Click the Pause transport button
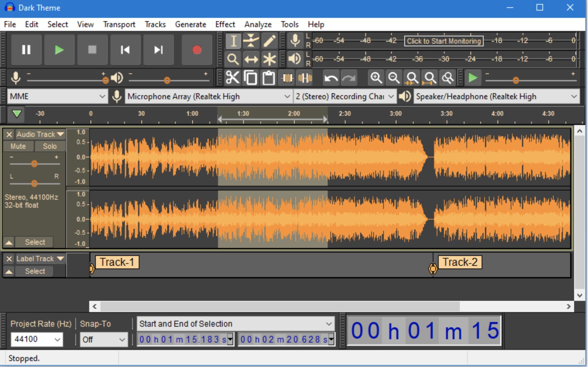This screenshot has width=588, height=367. tap(26, 50)
